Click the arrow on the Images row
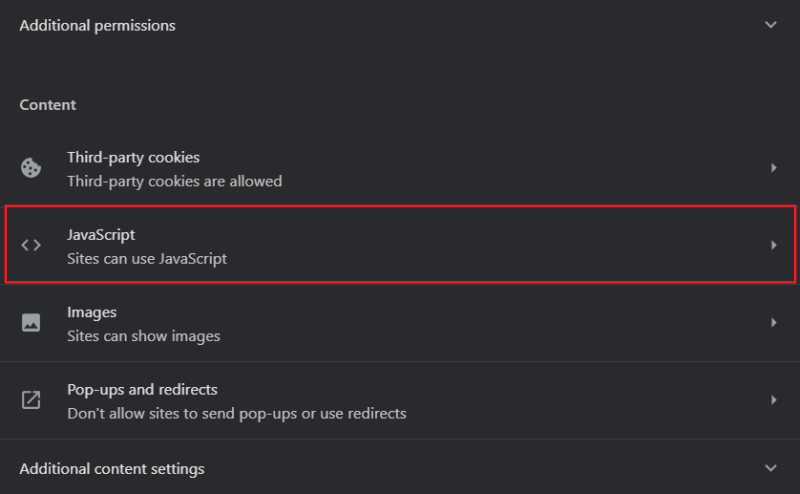This screenshot has height=494, width=800. click(773, 323)
